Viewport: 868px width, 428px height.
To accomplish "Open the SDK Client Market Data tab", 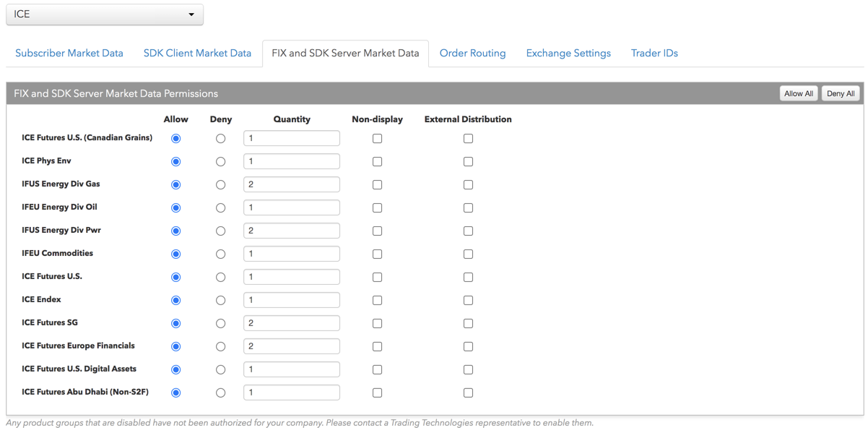I will pos(197,53).
